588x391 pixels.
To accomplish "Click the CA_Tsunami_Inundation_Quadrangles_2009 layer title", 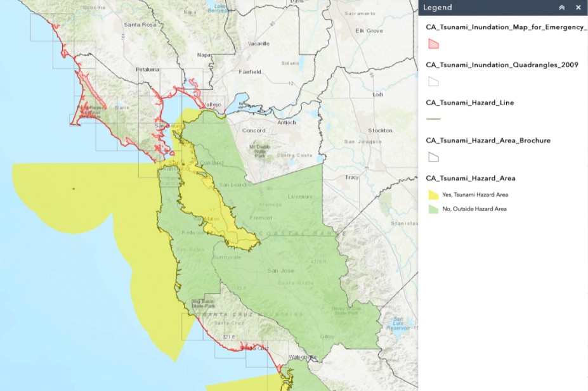I will (x=502, y=65).
